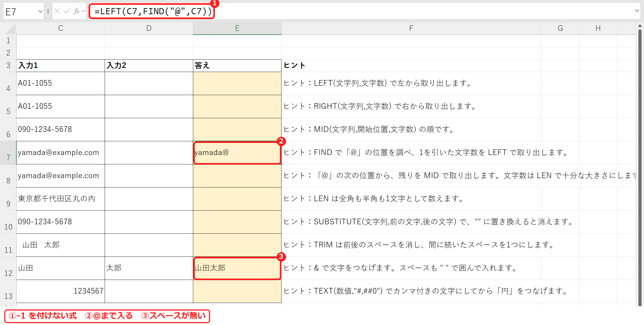The height and width of the screenshot is (325, 644).
Task: Select column D header
Action: click(149, 28)
